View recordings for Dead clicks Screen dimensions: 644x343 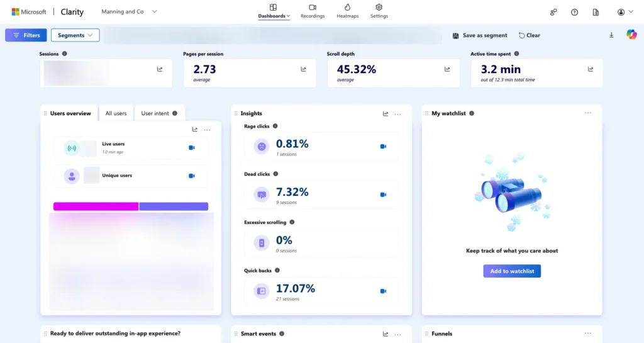[382, 194]
